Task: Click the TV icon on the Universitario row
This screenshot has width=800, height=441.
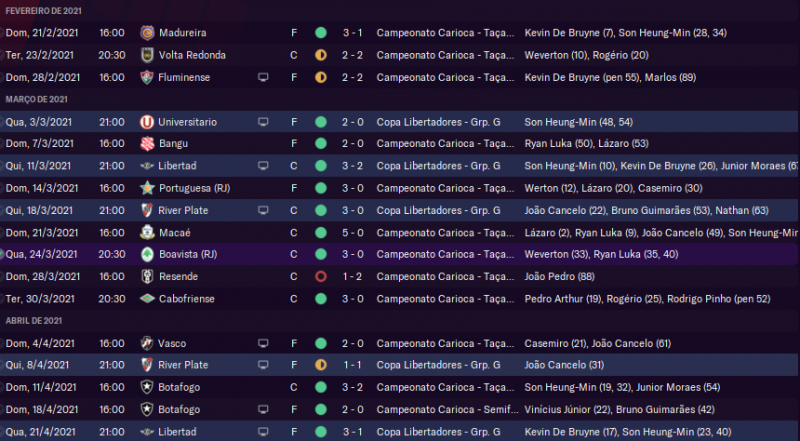Action: pyautogui.click(x=263, y=121)
